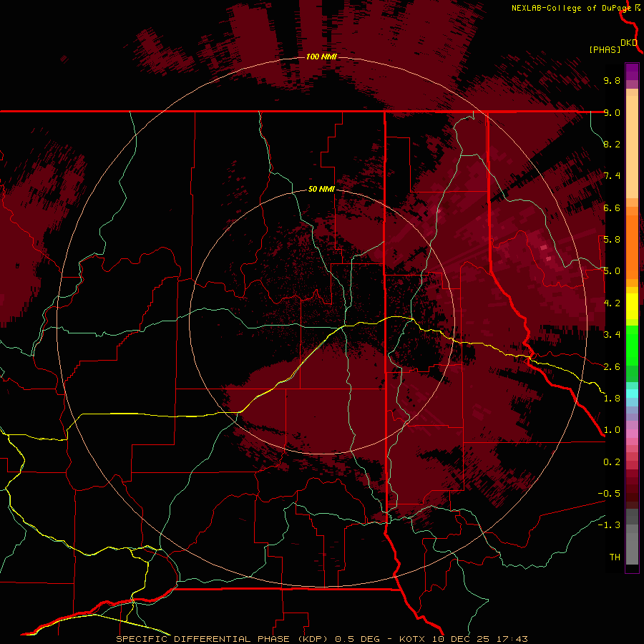Click the 5.8 value on color scale
The width and height of the screenshot is (644, 644).
(612, 240)
